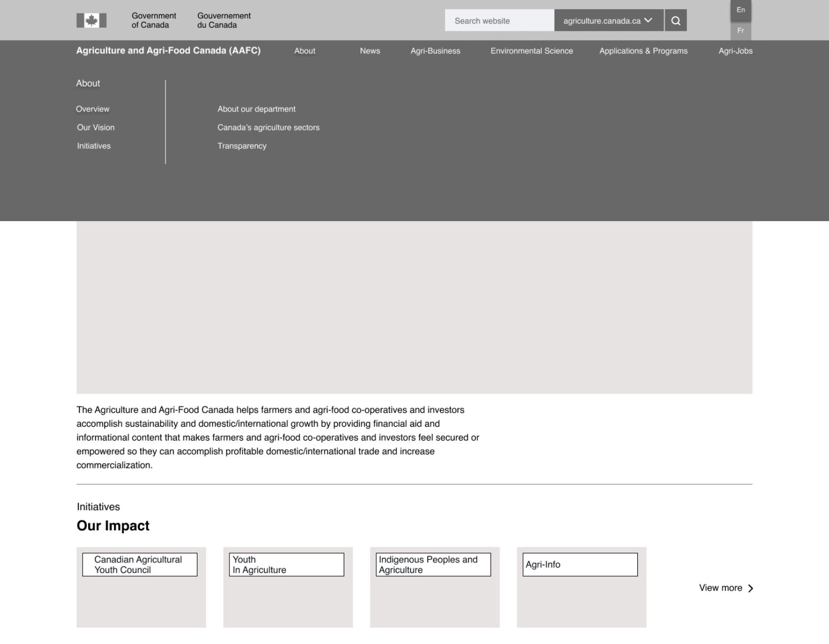Screen dimensions: 829x644
Task: Select Overview in About submenu
Action: pyautogui.click(x=93, y=109)
